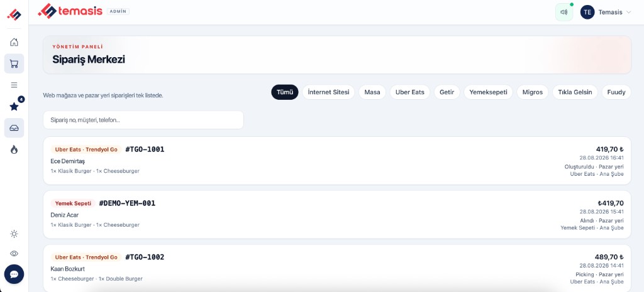The image size is (644, 292).
Task: Click the Yemek Sepeti badge on #DEMO-YEM-001
Action: pyautogui.click(x=73, y=203)
